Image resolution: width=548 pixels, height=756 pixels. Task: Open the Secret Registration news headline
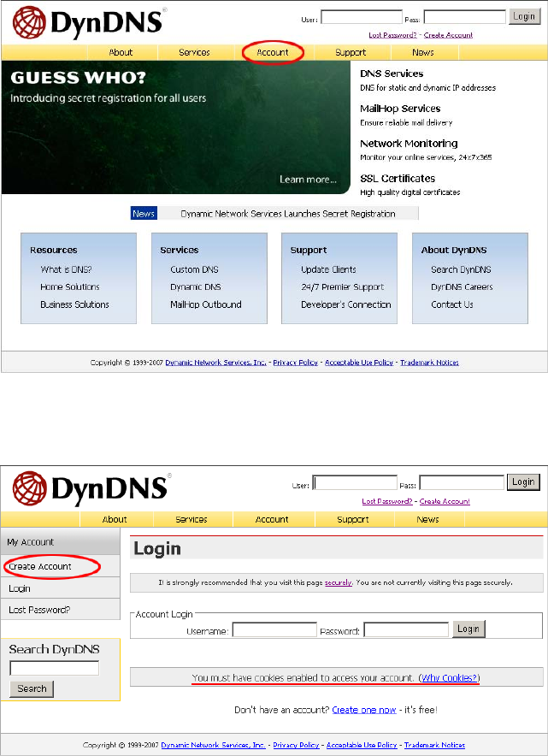coord(288,214)
